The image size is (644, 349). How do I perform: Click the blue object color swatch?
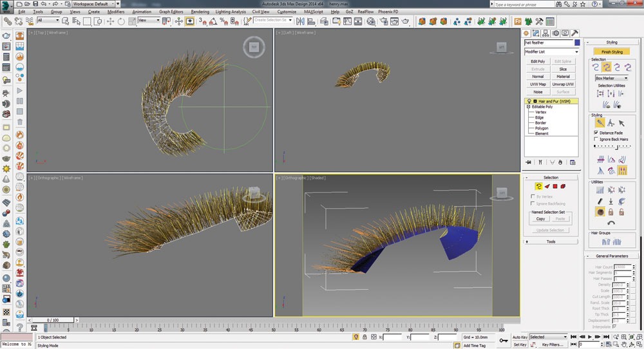coord(577,42)
